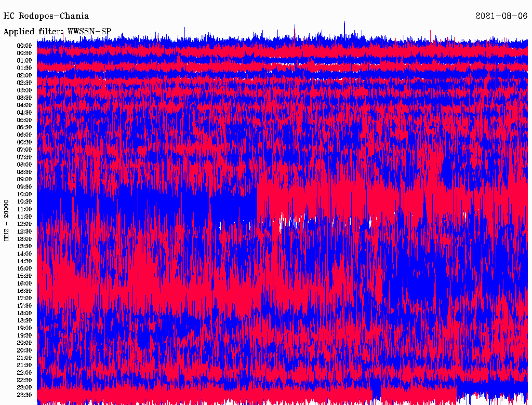Click the 23:00 time label
The width and height of the screenshot is (532, 405).
[24, 387]
